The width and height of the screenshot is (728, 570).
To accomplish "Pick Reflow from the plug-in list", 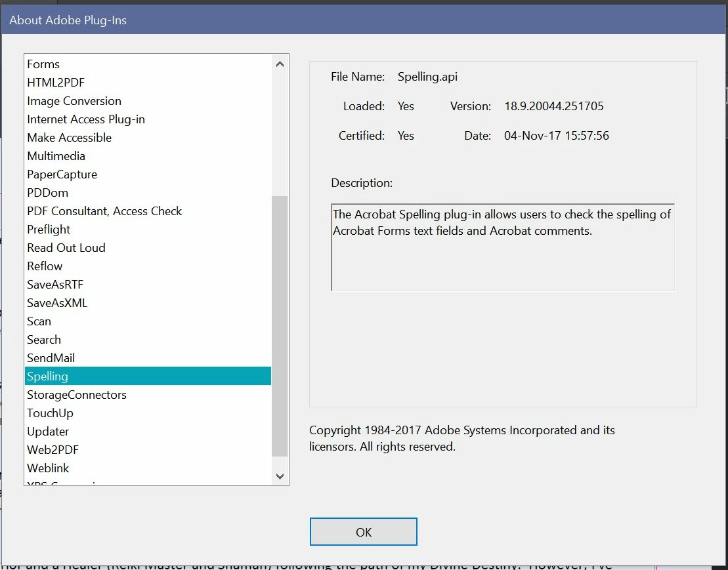I will click(148, 266).
